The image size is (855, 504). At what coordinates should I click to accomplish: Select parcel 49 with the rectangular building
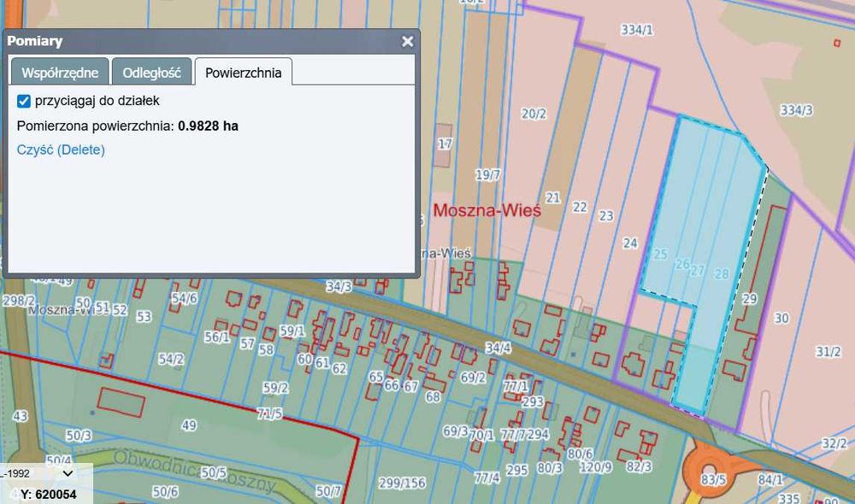(189, 425)
